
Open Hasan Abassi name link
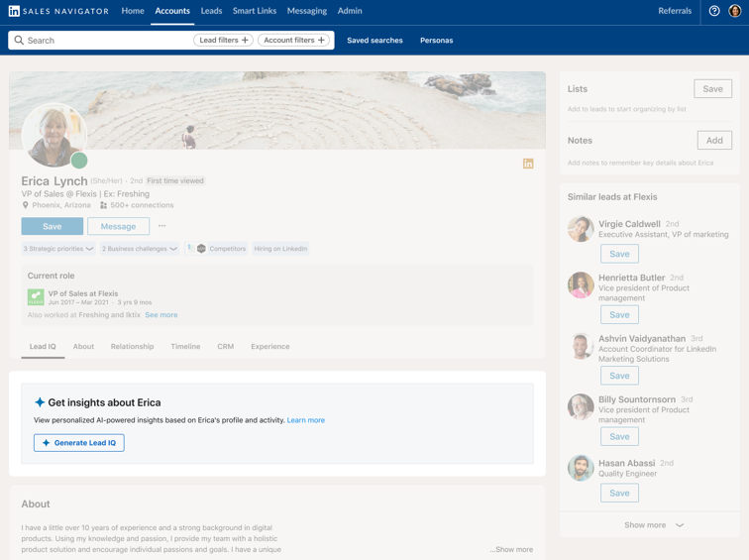pos(627,463)
